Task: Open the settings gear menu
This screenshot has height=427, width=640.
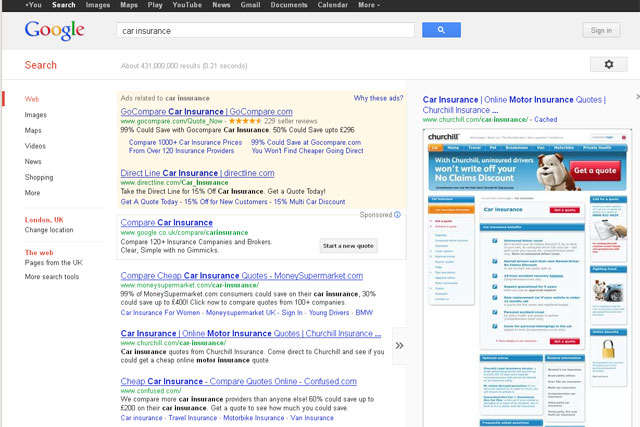Action: coord(609,64)
